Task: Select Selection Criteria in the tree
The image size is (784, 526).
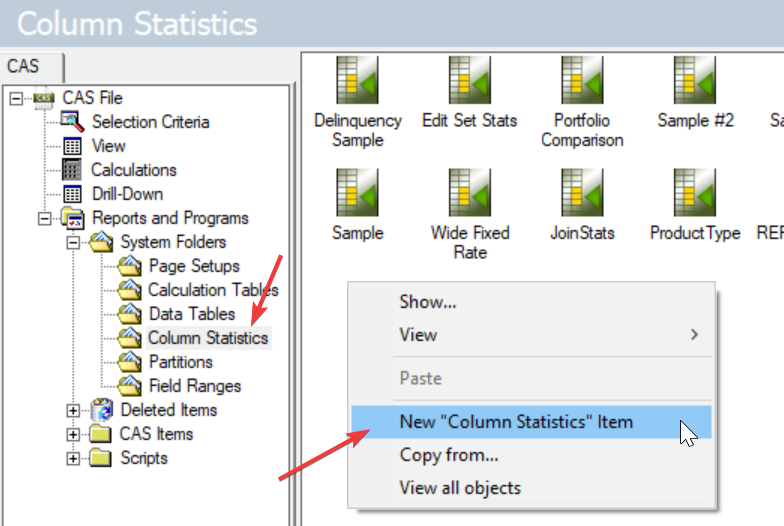Action: point(150,122)
